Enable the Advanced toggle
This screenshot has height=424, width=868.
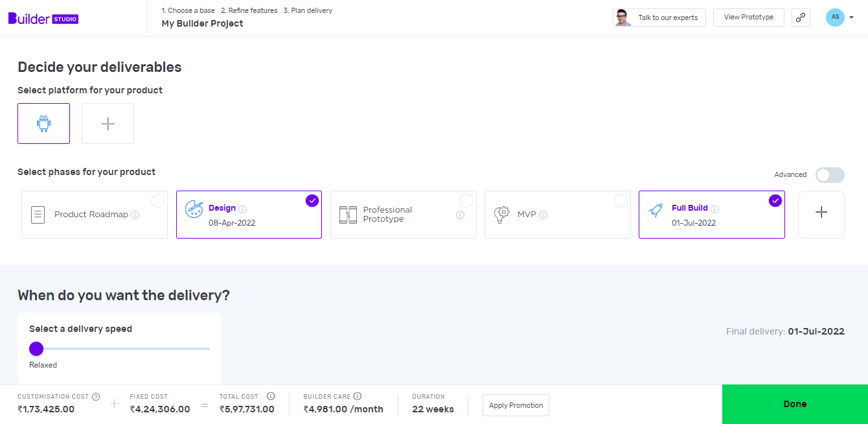coord(830,175)
